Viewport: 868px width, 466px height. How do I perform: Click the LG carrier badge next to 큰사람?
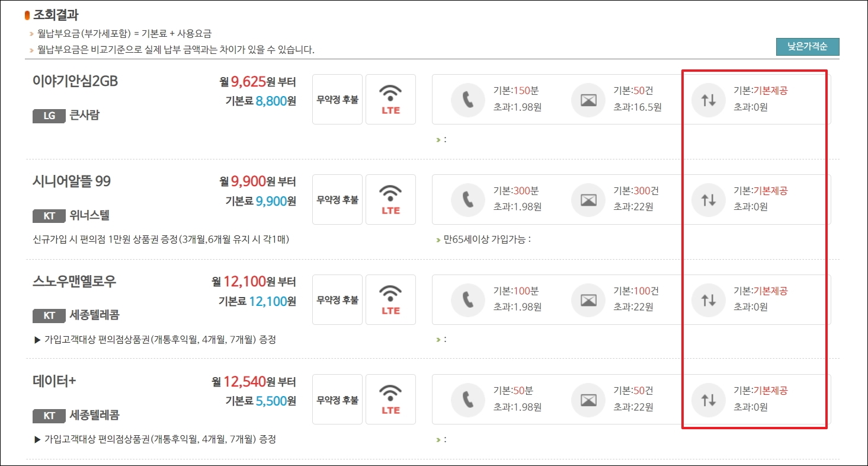[49, 116]
